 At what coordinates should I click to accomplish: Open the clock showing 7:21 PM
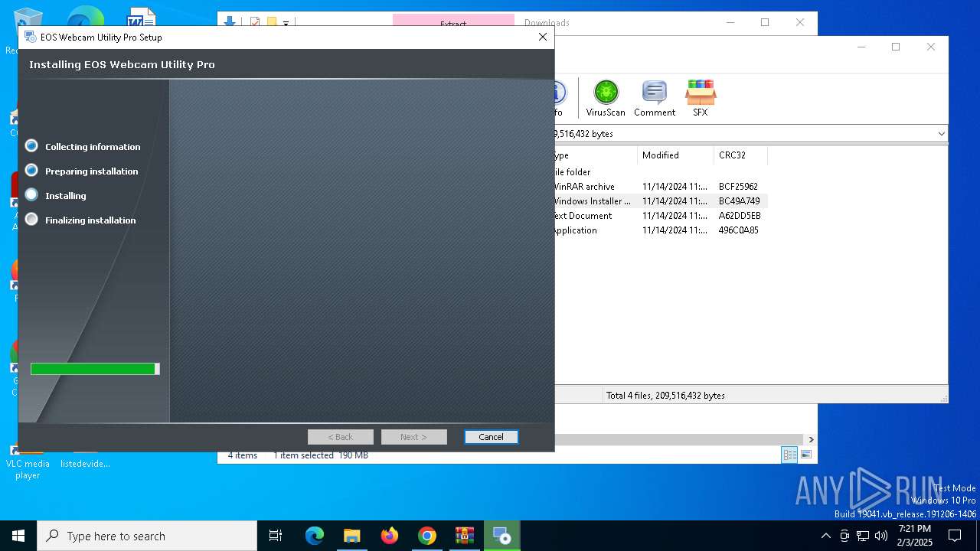pyautogui.click(x=915, y=536)
